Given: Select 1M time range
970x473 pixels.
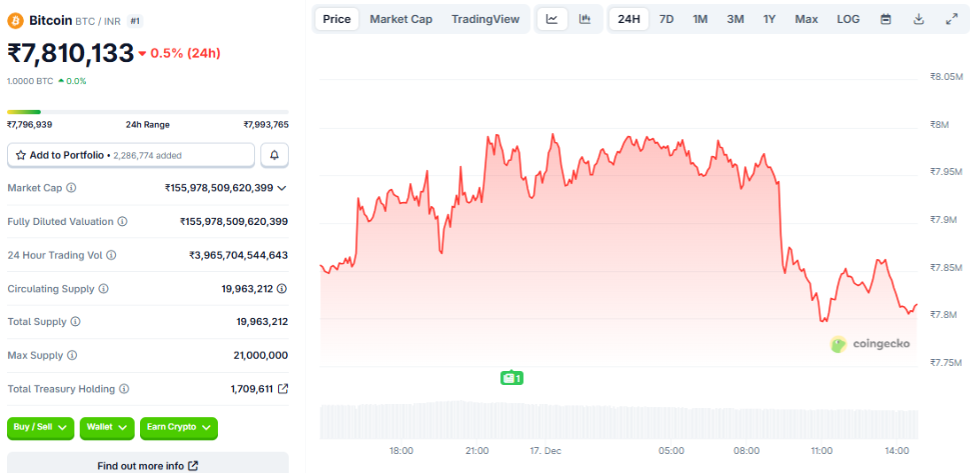Looking at the screenshot, I should (700, 19).
